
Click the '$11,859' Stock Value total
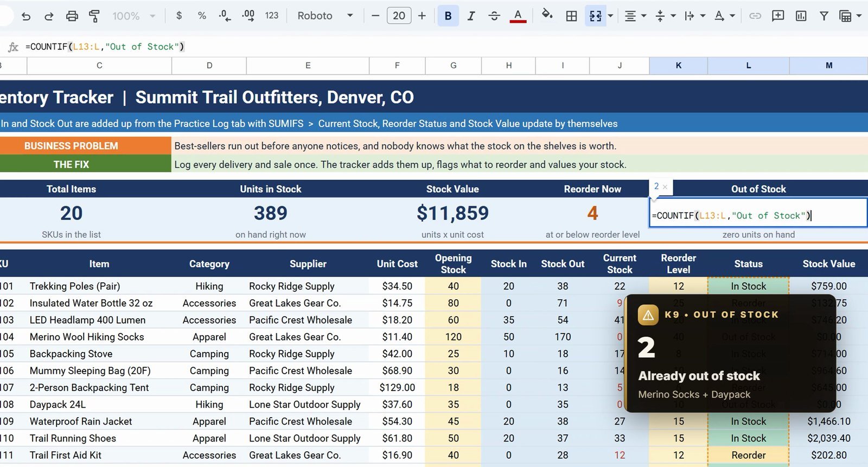click(x=452, y=213)
